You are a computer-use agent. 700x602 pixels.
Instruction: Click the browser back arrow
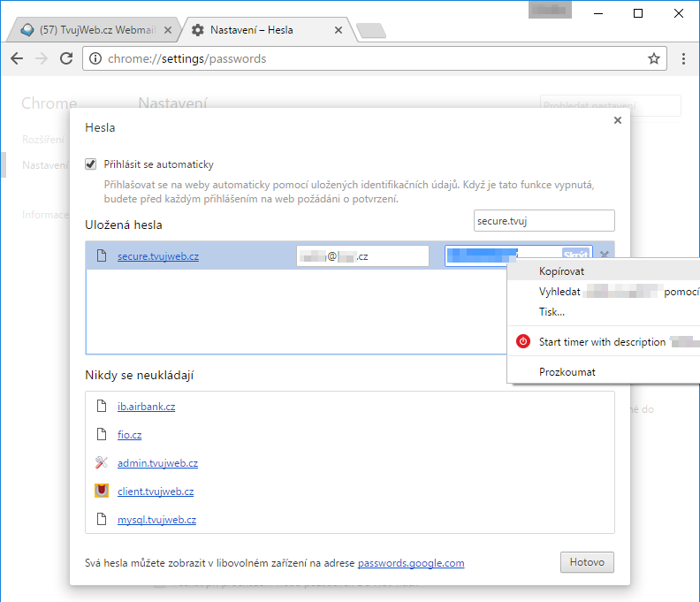pyautogui.click(x=17, y=58)
